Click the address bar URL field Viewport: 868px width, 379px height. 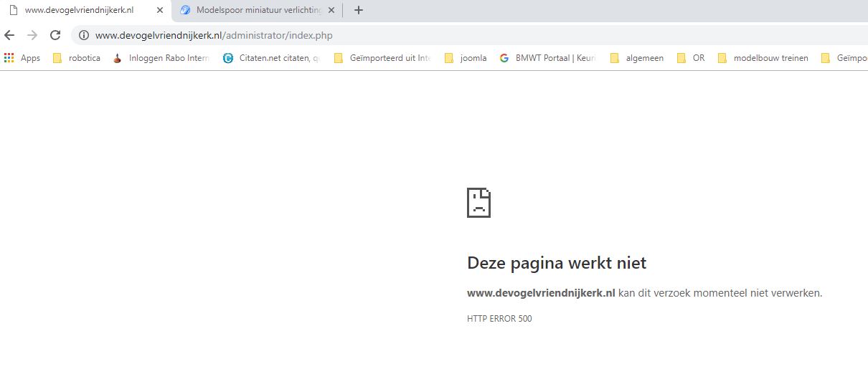click(430, 35)
